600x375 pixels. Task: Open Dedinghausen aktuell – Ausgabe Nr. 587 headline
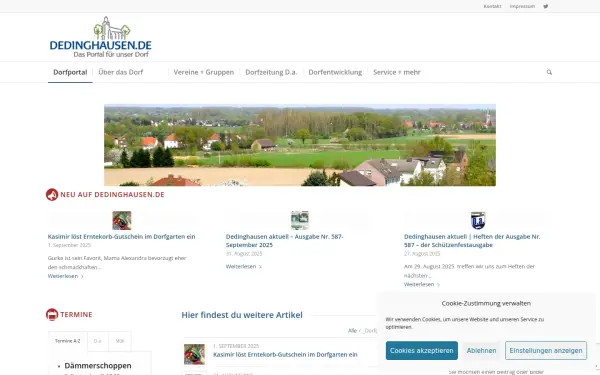(284, 241)
